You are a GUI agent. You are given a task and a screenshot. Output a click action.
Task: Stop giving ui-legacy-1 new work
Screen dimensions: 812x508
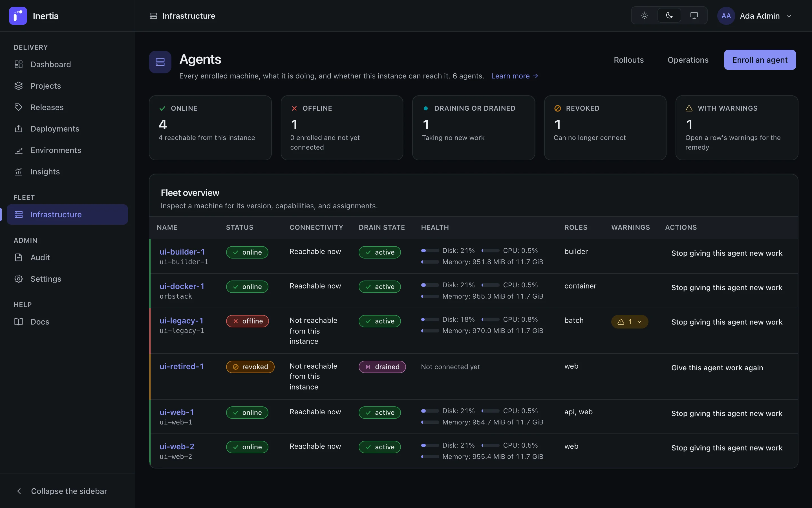click(x=727, y=322)
